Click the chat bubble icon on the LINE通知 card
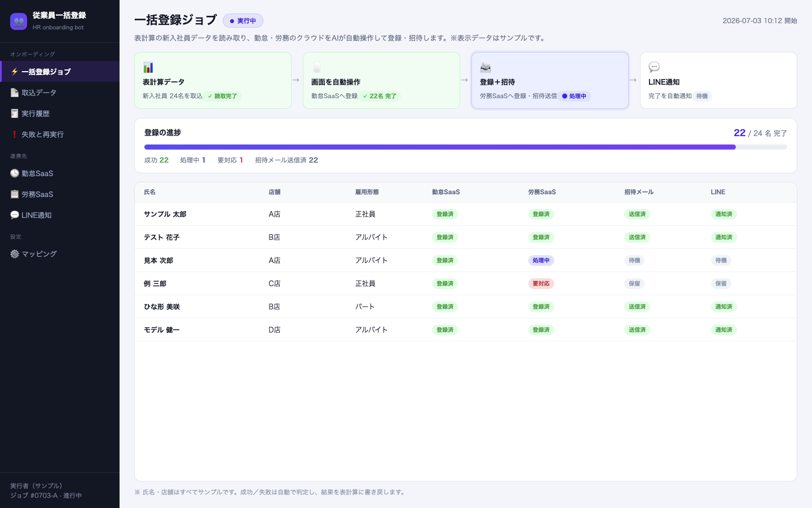 coord(654,67)
